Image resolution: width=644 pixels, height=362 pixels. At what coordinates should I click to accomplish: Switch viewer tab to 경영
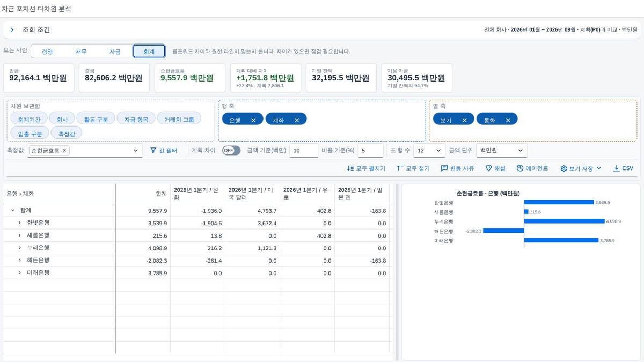[47, 51]
